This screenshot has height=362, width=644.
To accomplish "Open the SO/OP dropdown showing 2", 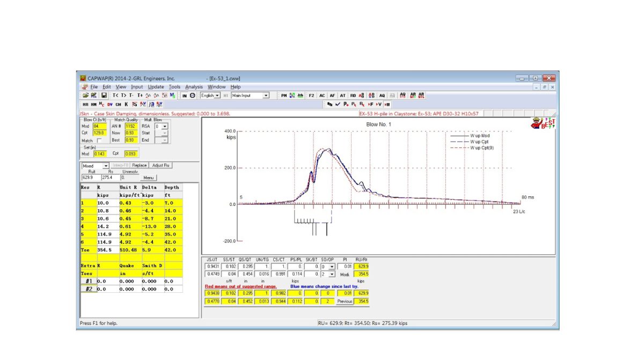I will pyautogui.click(x=331, y=274).
